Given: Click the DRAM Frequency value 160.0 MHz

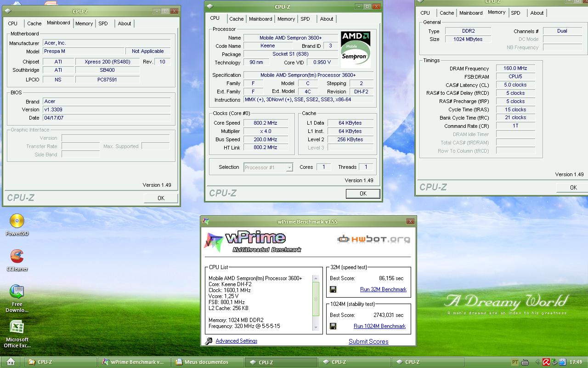Looking at the screenshot, I should coord(515,68).
